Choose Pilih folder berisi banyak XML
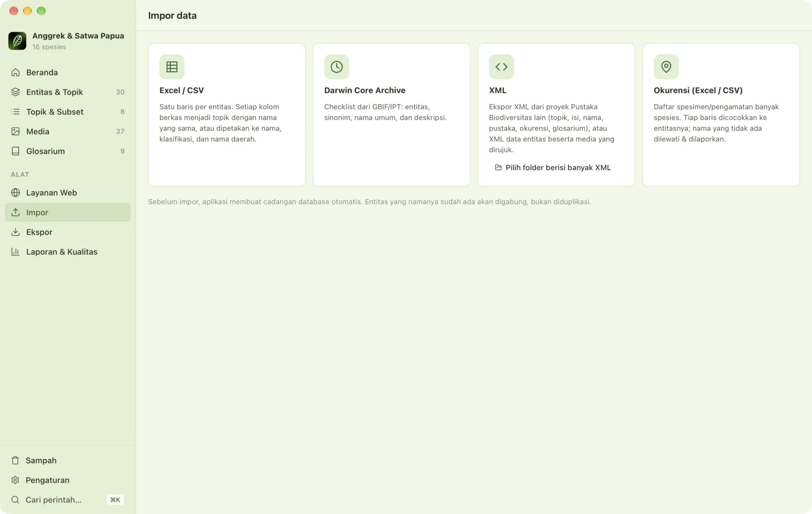The width and height of the screenshot is (812, 514). (x=553, y=167)
